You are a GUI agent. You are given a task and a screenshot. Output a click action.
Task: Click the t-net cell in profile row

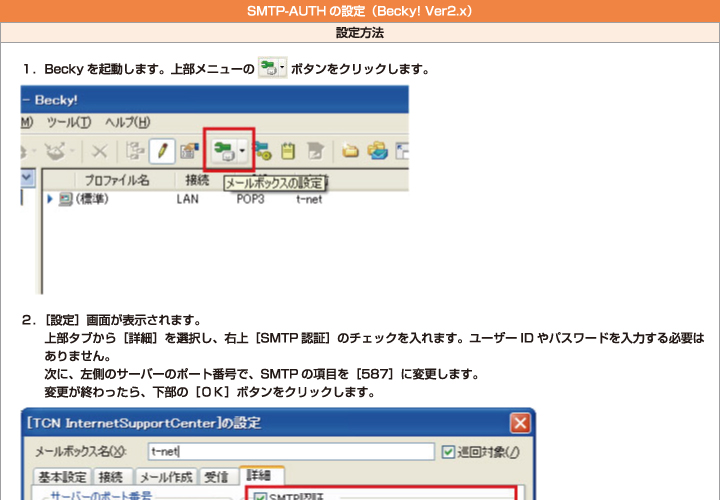tap(309, 199)
